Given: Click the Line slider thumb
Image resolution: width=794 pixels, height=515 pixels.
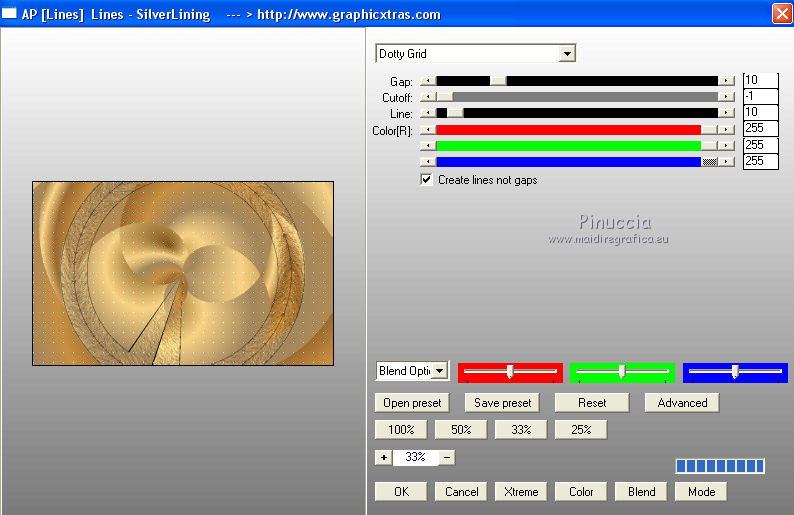Looking at the screenshot, I should click(x=455, y=113).
